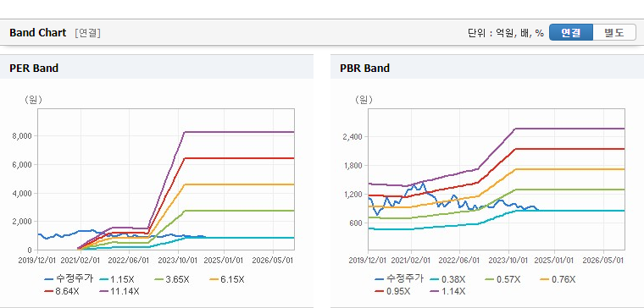This screenshot has height=308, width=644.
Task: Click 2025/01/01 date on PBR chart axis
Action: point(554,261)
